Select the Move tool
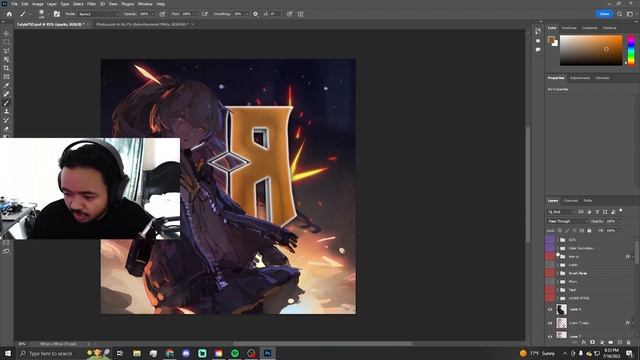The height and width of the screenshot is (360, 640). tap(6, 33)
